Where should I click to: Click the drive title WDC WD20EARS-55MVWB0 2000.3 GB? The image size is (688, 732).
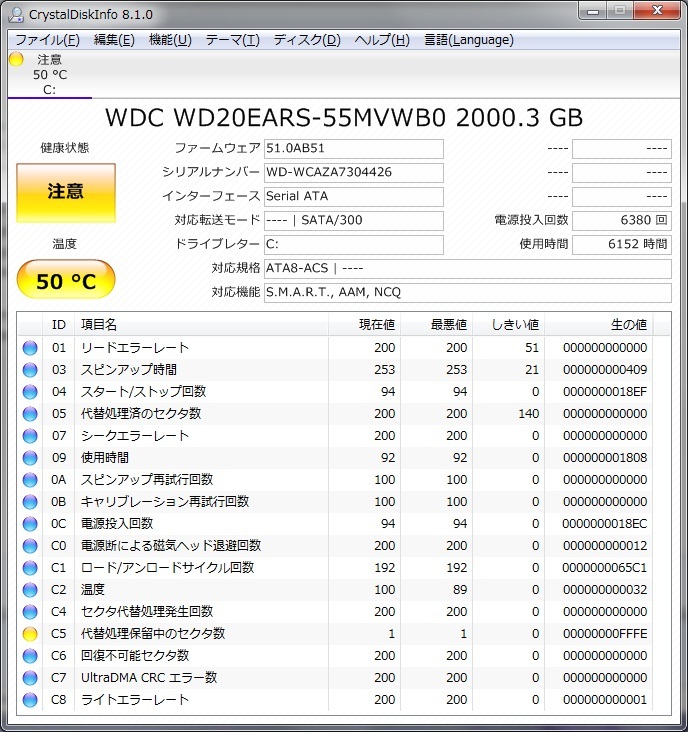344,118
